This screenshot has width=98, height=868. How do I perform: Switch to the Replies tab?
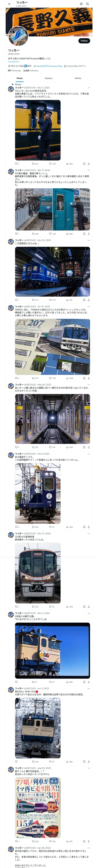point(49,78)
